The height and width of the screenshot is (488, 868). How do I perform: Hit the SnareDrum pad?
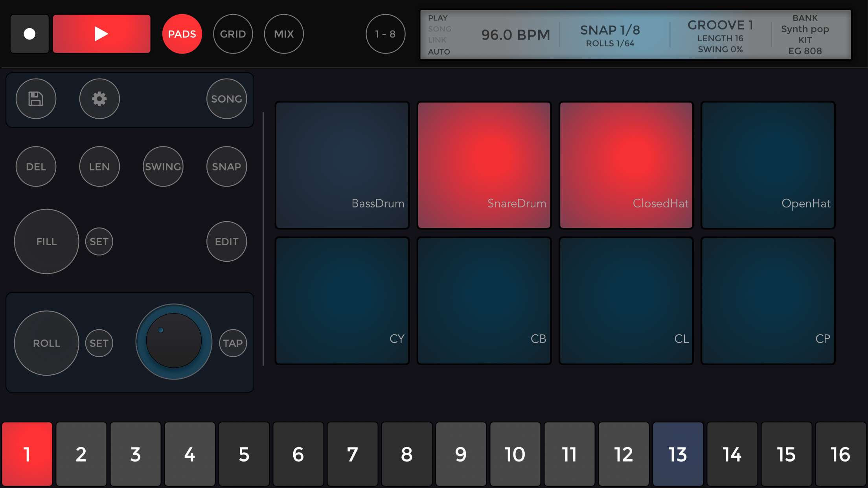[x=484, y=165]
